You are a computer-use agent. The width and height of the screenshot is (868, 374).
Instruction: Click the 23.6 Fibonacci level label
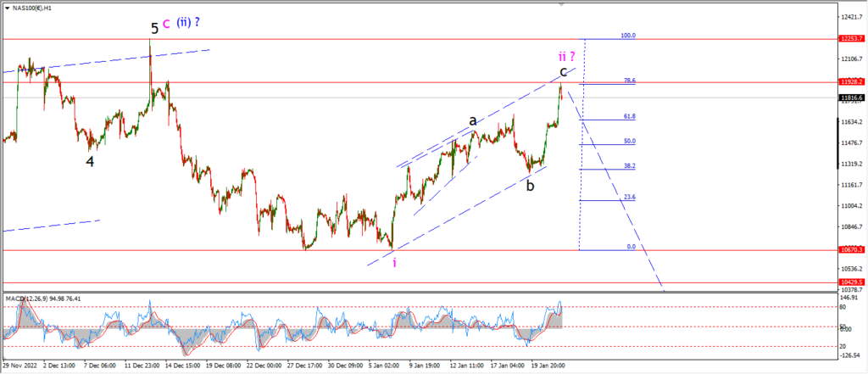tap(630, 197)
